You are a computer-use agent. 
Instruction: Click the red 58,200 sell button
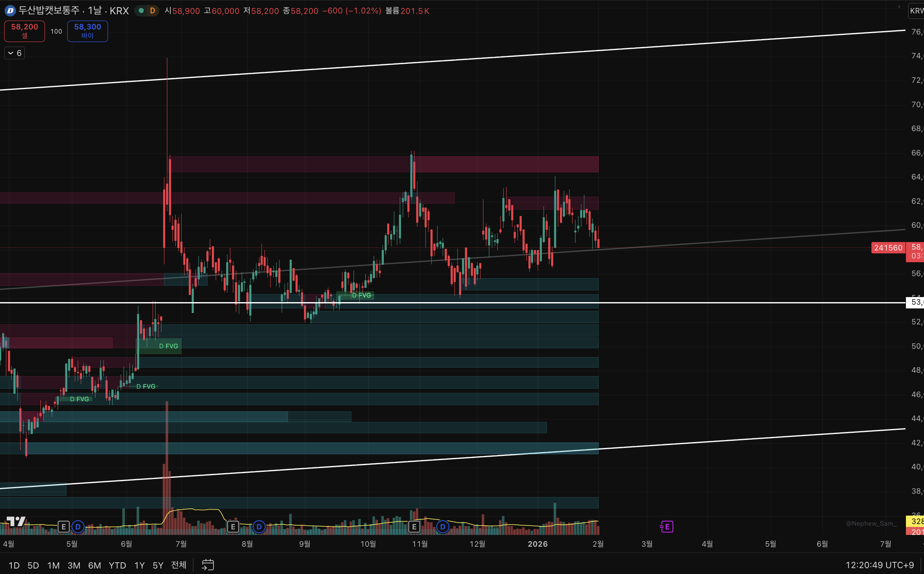coord(24,31)
